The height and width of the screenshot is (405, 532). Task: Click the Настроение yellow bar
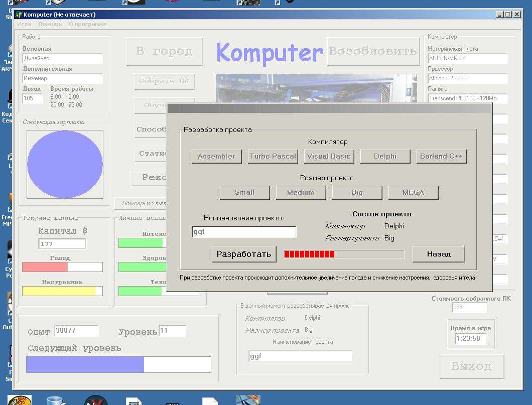click(62, 291)
